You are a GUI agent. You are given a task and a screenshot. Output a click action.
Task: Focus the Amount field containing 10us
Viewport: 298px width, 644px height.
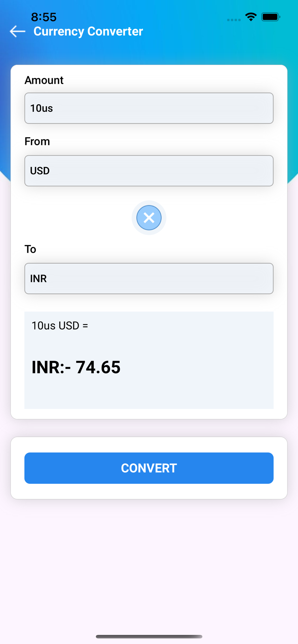149,108
